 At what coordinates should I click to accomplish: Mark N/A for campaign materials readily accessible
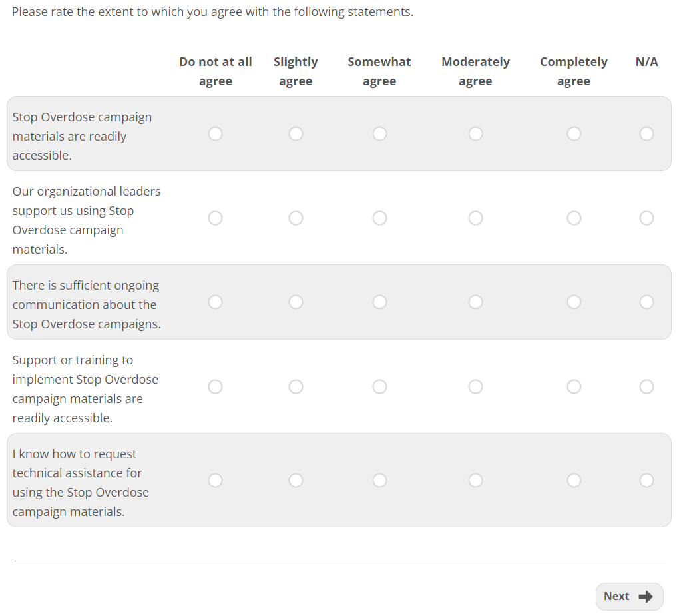pos(646,134)
